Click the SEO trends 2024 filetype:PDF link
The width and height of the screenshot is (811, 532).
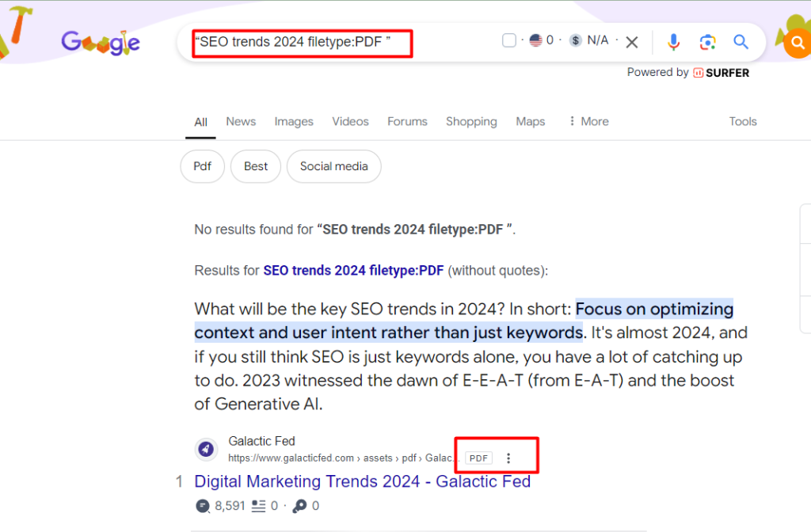pyautogui.click(x=353, y=270)
